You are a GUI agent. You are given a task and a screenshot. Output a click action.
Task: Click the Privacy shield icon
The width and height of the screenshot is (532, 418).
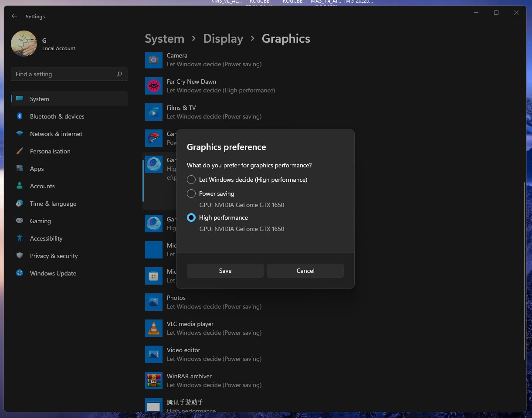[20, 255]
